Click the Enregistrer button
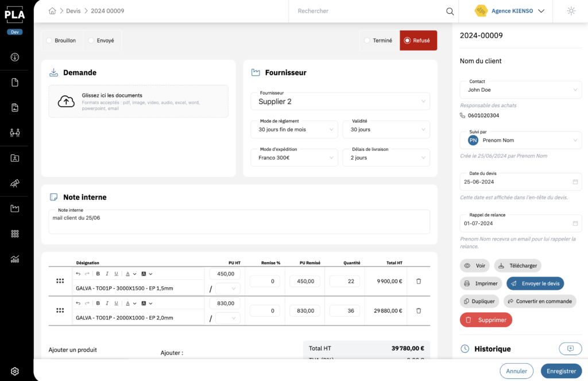The width and height of the screenshot is (588, 381). [560, 371]
